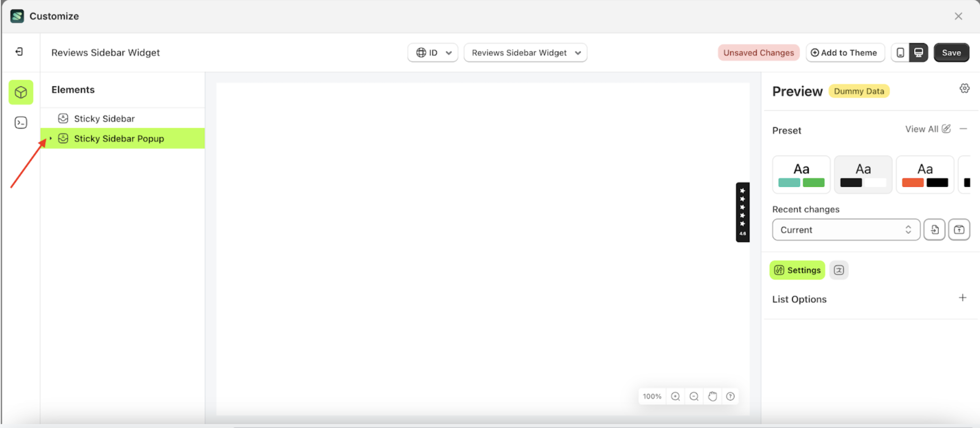
Task: Expand the Sticky Sidebar Popup tree item
Action: (x=50, y=138)
